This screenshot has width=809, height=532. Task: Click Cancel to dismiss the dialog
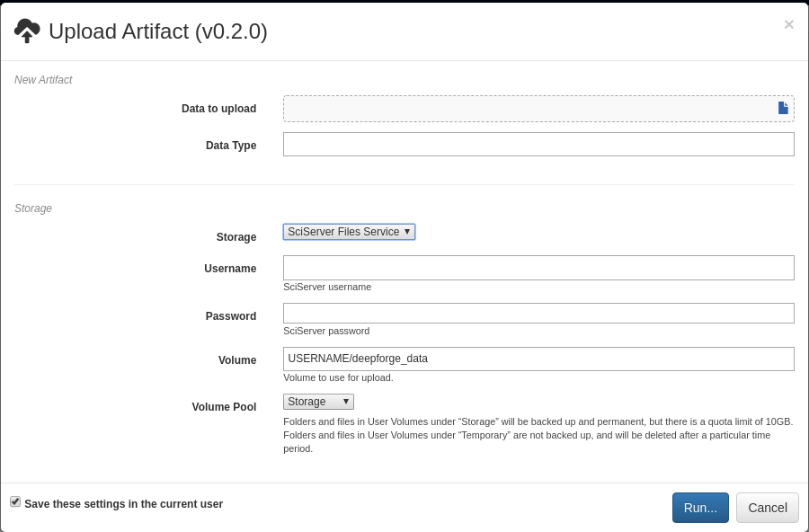767,507
